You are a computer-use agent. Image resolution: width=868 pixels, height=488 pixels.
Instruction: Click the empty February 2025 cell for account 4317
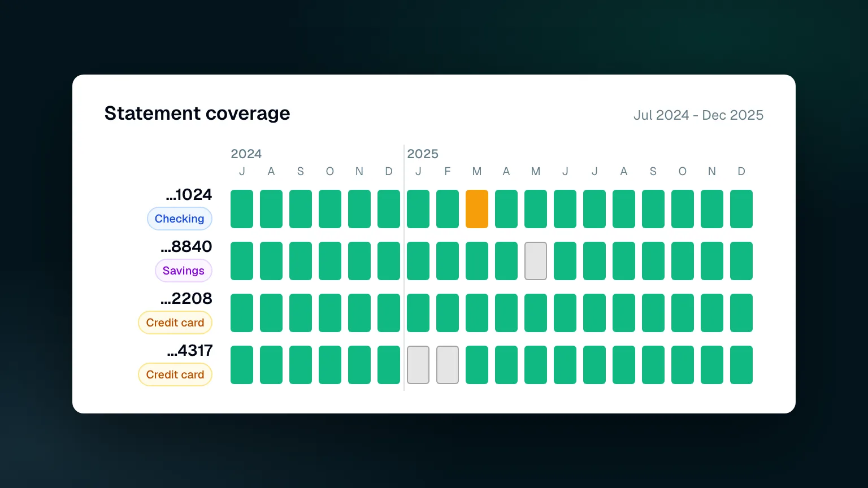[448, 365]
